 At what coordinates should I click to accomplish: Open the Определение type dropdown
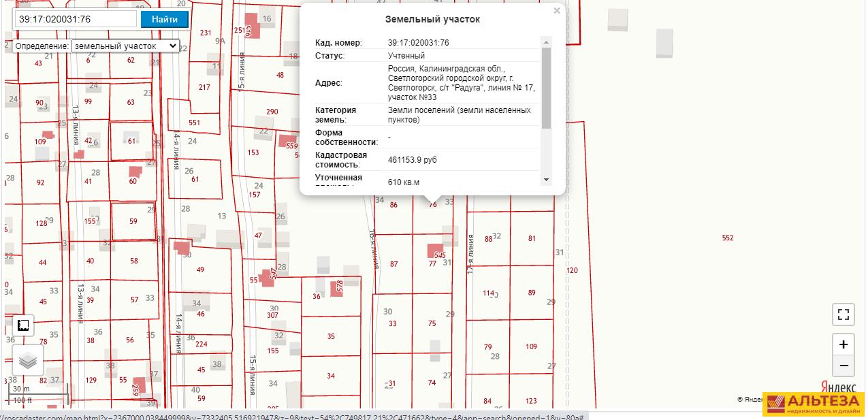click(125, 46)
